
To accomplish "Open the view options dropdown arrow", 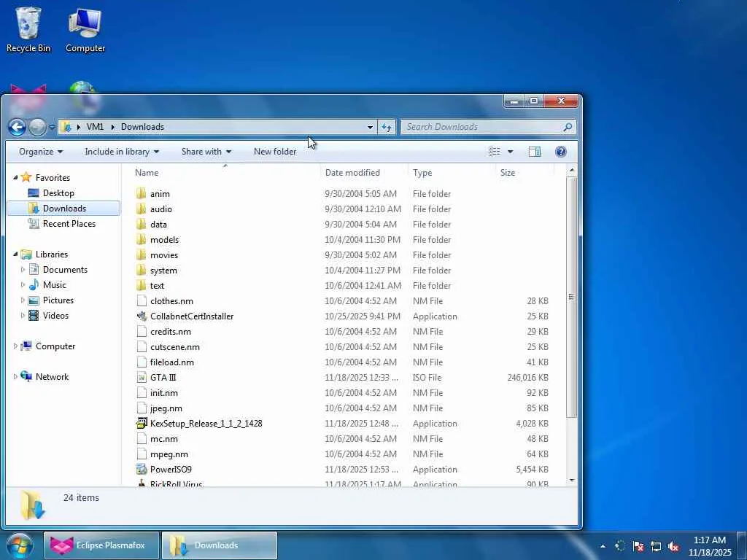I will pyautogui.click(x=510, y=152).
